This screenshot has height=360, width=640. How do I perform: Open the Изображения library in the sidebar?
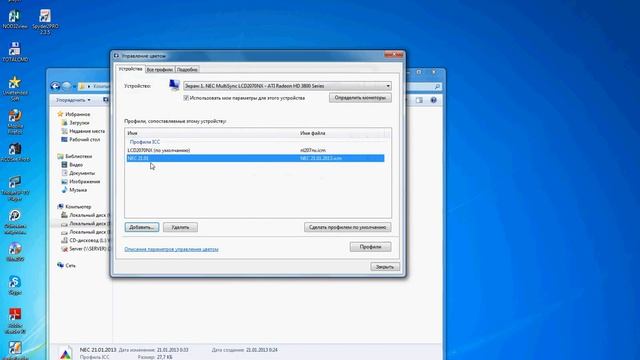(80, 182)
